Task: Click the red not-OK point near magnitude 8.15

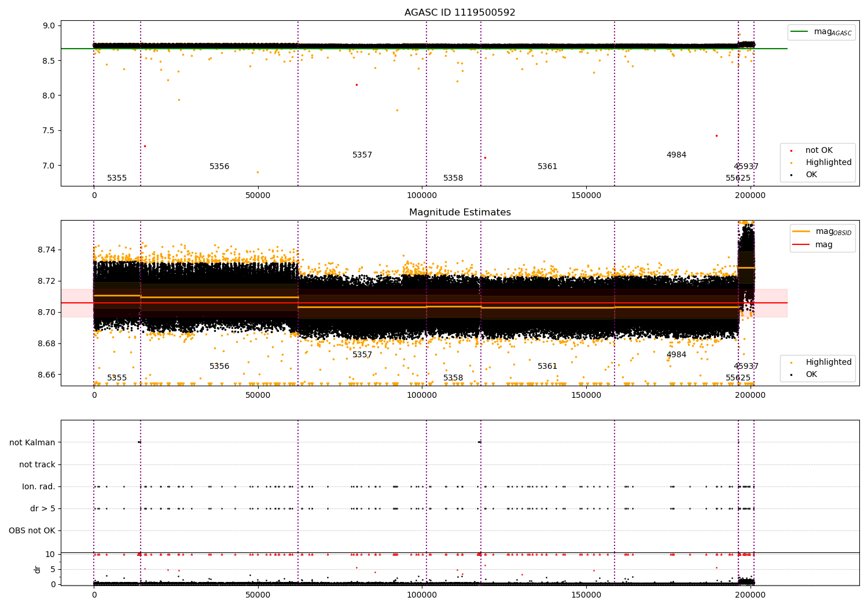Action: coord(356,85)
